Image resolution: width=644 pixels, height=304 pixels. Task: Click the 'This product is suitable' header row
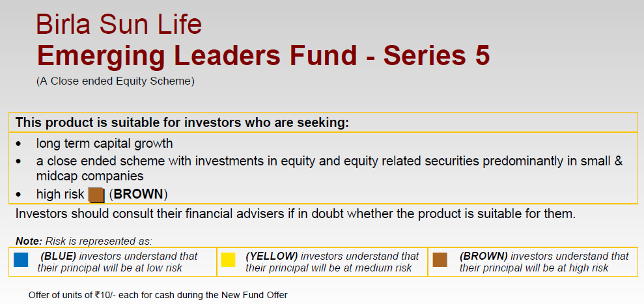pos(323,122)
